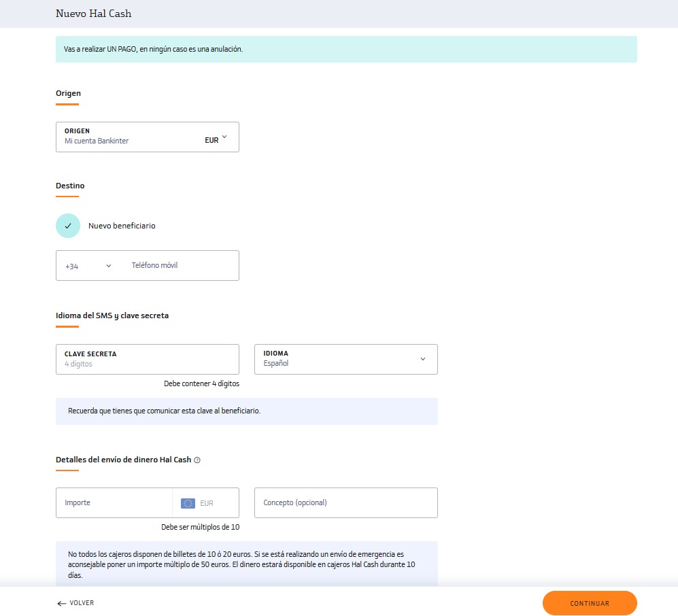Click into the Clave secreta field

(148, 359)
